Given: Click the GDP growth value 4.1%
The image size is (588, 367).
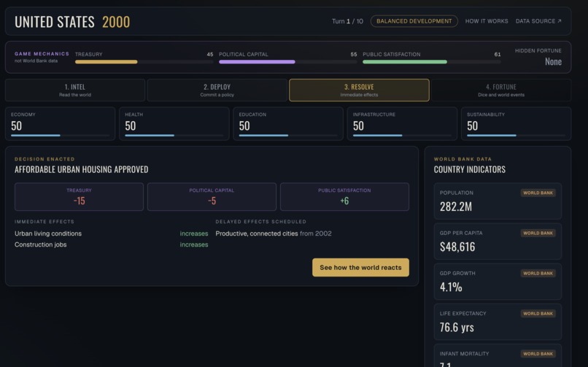Looking at the screenshot, I should (x=451, y=287).
